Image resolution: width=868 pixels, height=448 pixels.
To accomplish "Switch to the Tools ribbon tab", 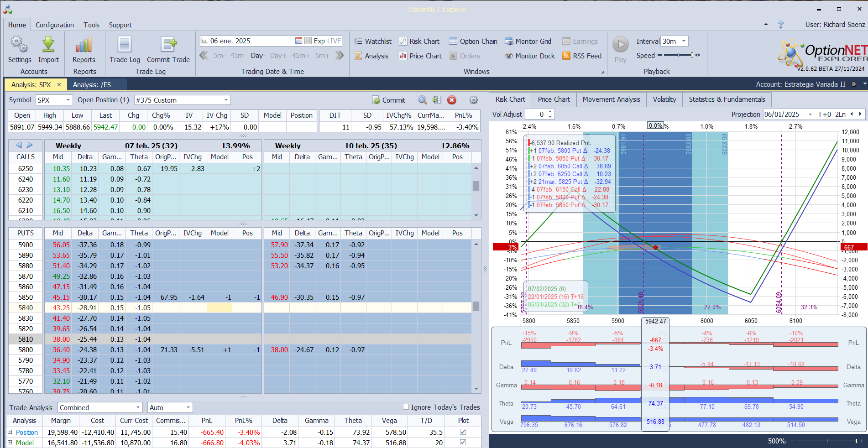I will [x=91, y=25].
